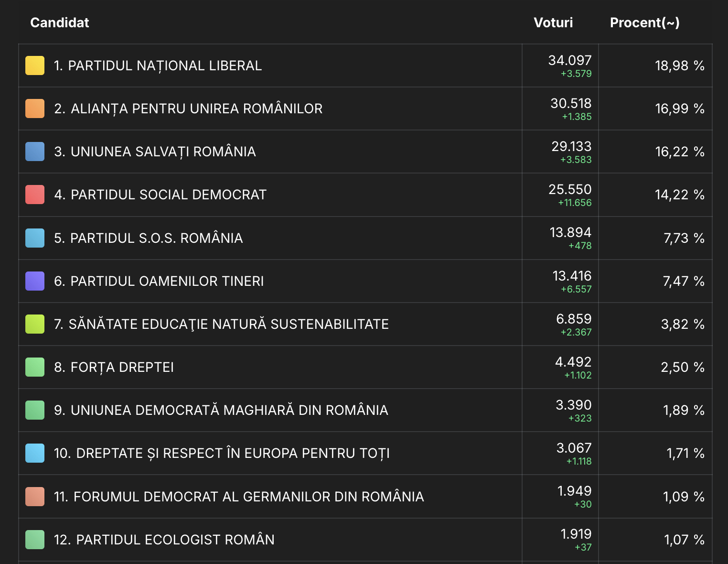Click the blue swatch for Uniunea Salvați România
The height and width of the screenshot is (564, 728).
click(35, 152)
